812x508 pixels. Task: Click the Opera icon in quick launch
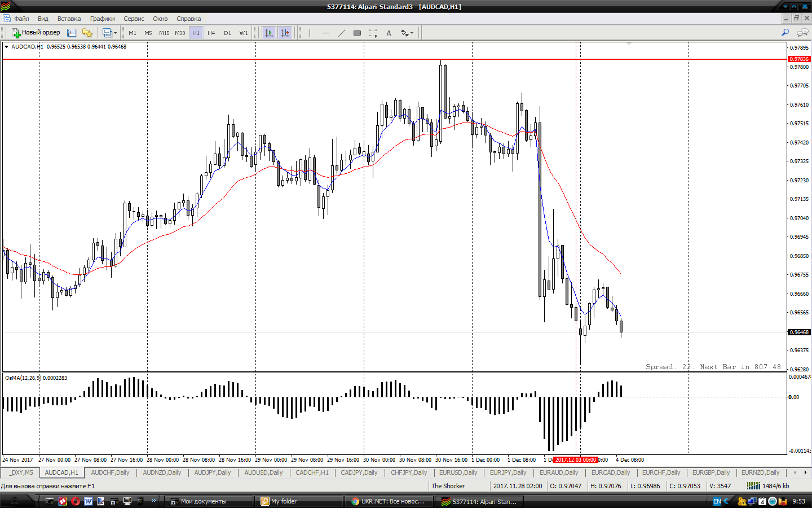pos(75,501)
